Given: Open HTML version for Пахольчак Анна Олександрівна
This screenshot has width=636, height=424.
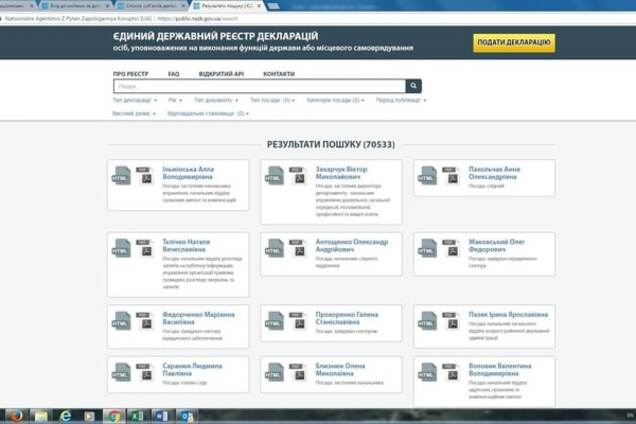Looking at the screenshot, I should coord(427,176).
